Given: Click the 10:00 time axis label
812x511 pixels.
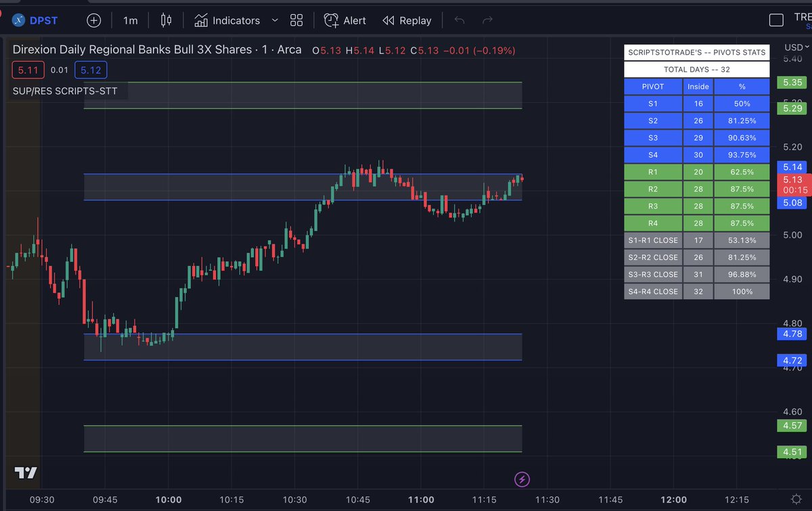Looking at the screenshot, I should [168, 499].
